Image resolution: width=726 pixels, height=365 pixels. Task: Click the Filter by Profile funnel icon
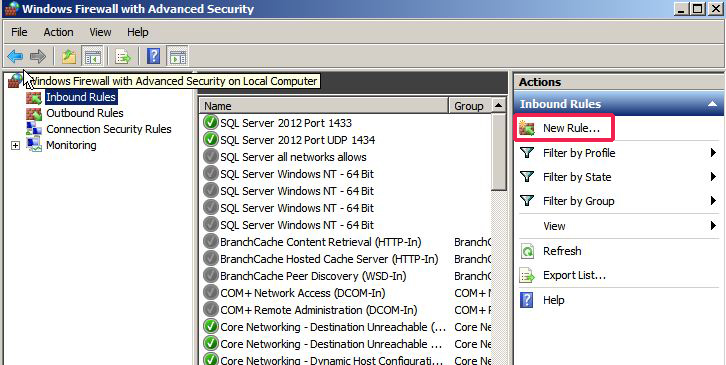[527, 152]
